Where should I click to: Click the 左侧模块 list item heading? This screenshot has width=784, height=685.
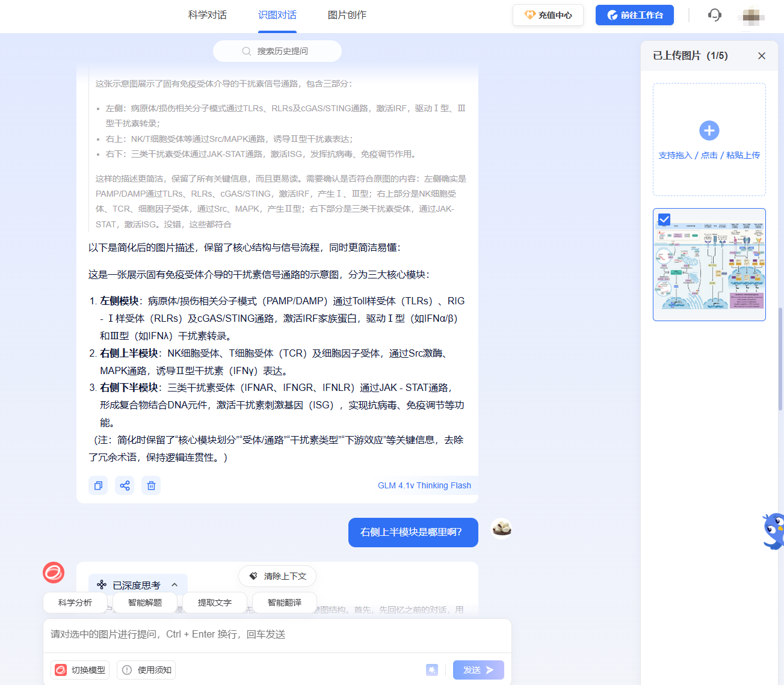click(x=119, y=301)
